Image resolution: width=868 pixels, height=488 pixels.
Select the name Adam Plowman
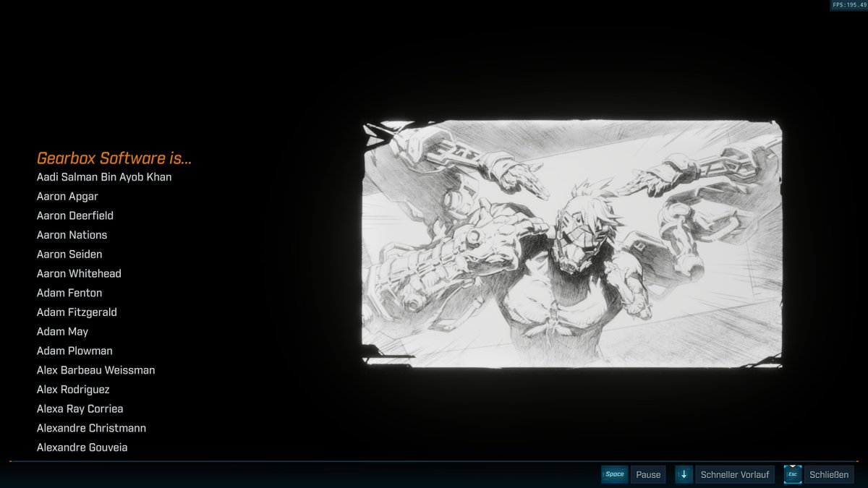coord(75,351)
